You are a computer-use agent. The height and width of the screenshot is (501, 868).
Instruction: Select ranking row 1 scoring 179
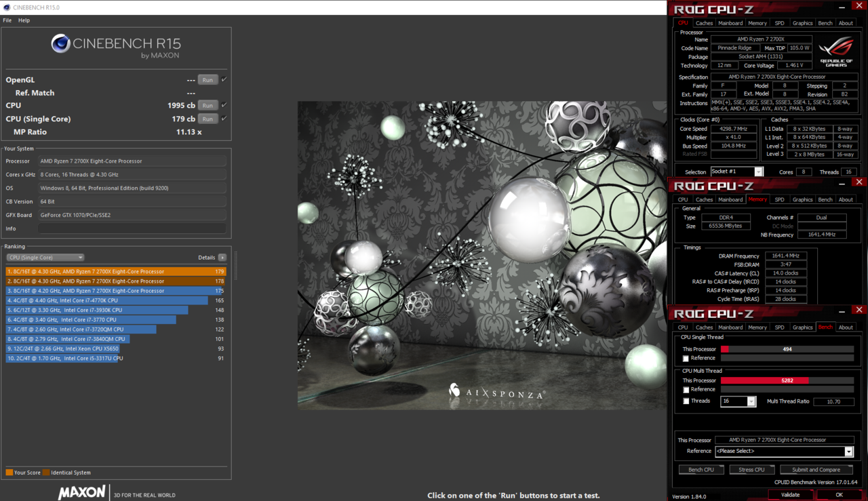(116, 271)
